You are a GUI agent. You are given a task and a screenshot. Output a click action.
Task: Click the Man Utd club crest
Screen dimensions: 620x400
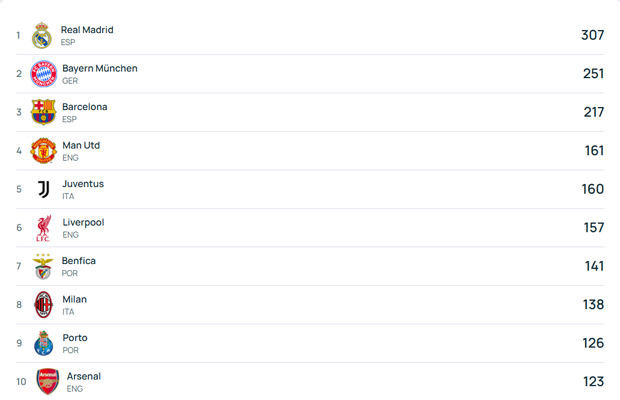[43, 151]
